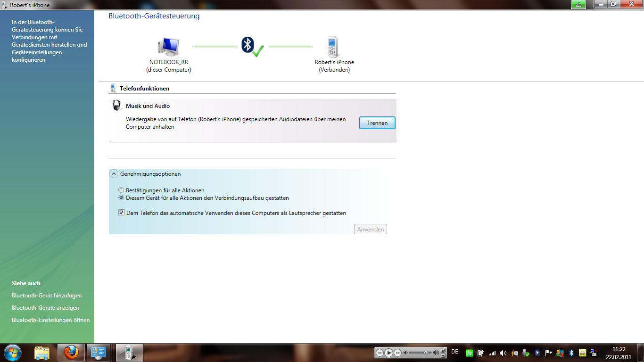Open the power plug battery tray icon
The height and width of the screenshot is (362, 644).
click(x=480, y=353)
